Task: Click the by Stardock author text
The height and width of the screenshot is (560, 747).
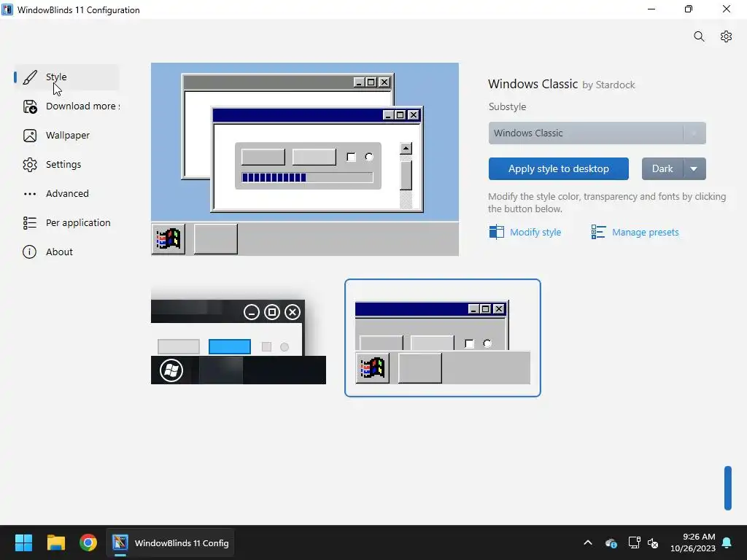Action: point(608,85)
